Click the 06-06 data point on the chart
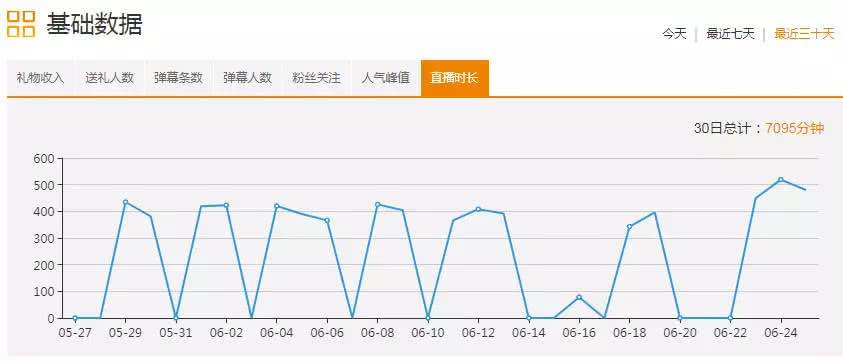 [x=327, y=220]
